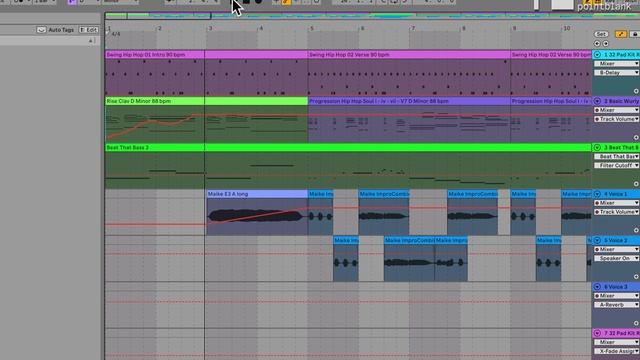
Task: Click bar 7 in the beat-time ruler
Action: tap(413, 29)
